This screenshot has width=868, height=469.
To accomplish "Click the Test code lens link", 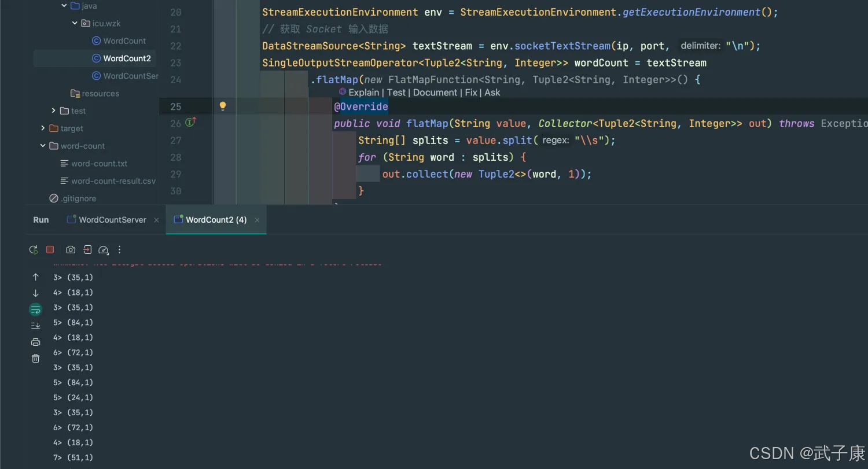I will pyautogui.click(x=396, y=93).
